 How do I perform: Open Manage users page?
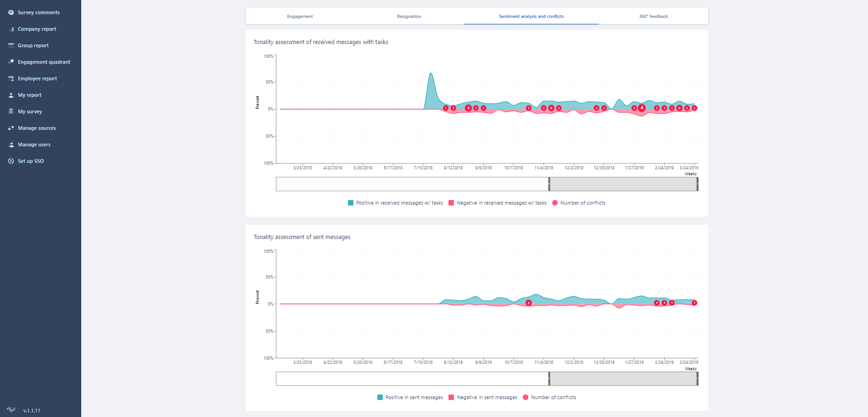pos(34,145)
